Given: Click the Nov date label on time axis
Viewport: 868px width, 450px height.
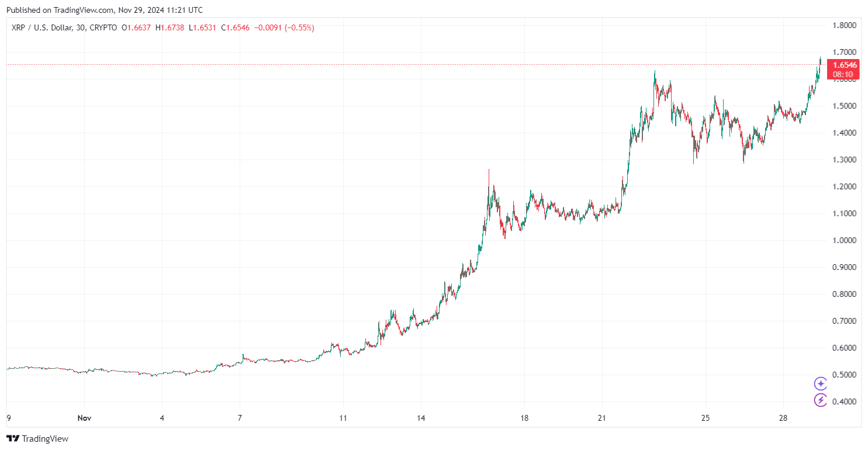Looking at the screenshot, I should coord(84,418).
